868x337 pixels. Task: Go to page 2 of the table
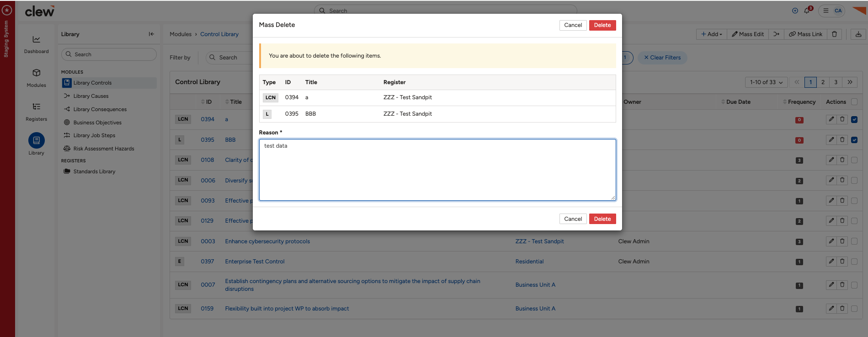[x=823, y=82]
